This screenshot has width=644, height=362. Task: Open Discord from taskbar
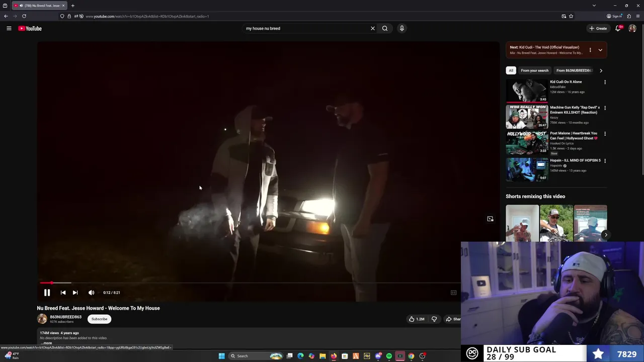(x=378, y=356)
